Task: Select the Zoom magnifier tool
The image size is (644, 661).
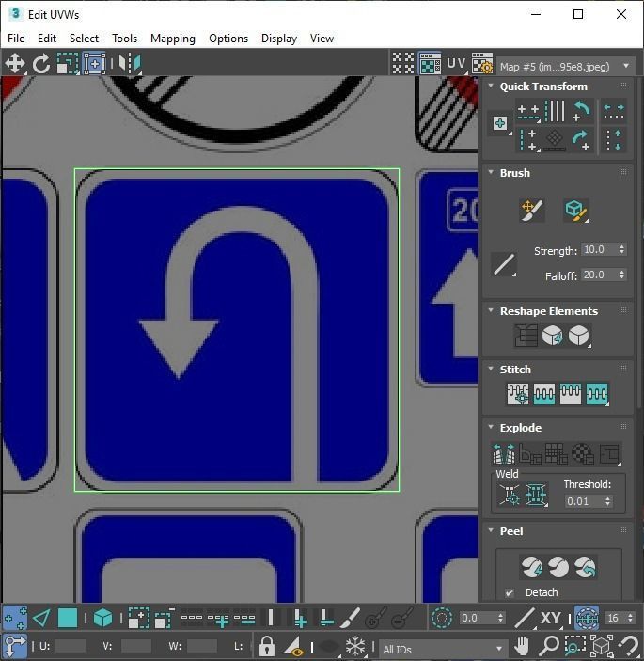Action: pyautogui.click(x=548, y=645)
